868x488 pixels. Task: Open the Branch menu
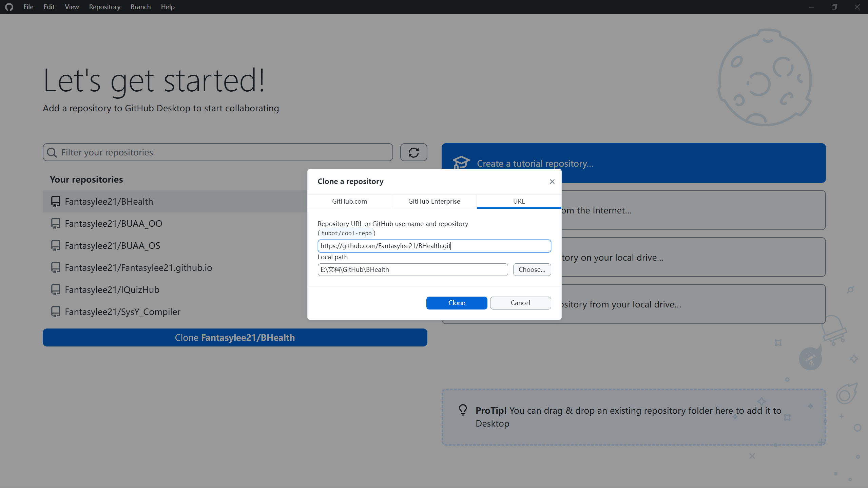pos(140,7)
